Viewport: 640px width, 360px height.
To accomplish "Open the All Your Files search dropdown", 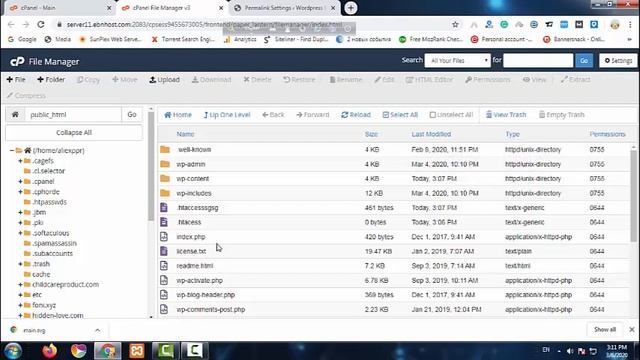I will pos(457,60).
